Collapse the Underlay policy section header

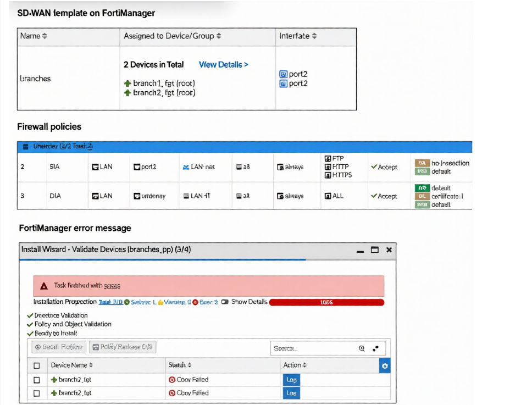pos(25,147)
